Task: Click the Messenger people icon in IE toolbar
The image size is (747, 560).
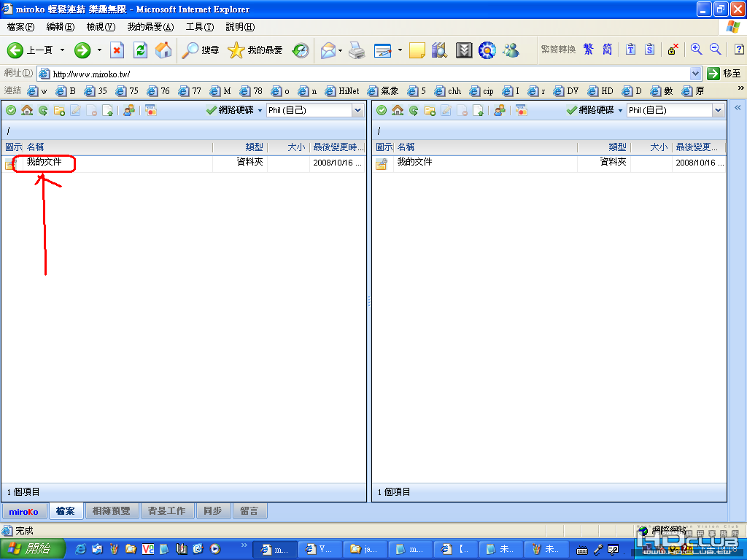Action: pos(511,50)
